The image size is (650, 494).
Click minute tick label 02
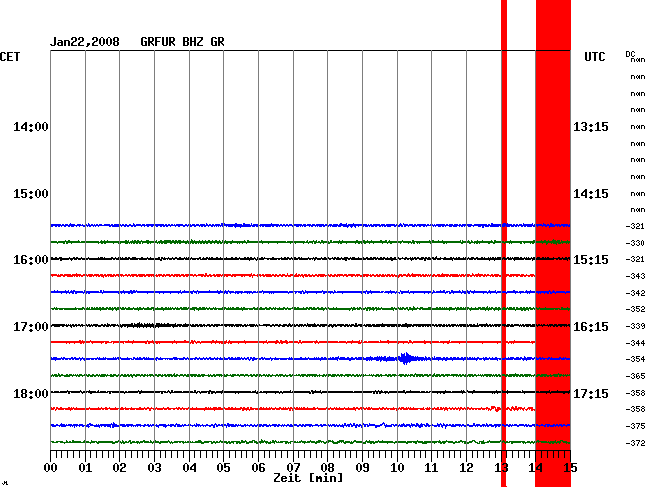pyautogui.click(x=119, y=468)
